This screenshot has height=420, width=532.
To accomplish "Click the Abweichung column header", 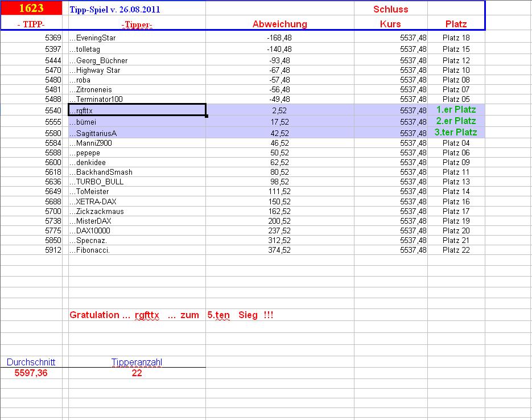I will (x=280, y=24).
